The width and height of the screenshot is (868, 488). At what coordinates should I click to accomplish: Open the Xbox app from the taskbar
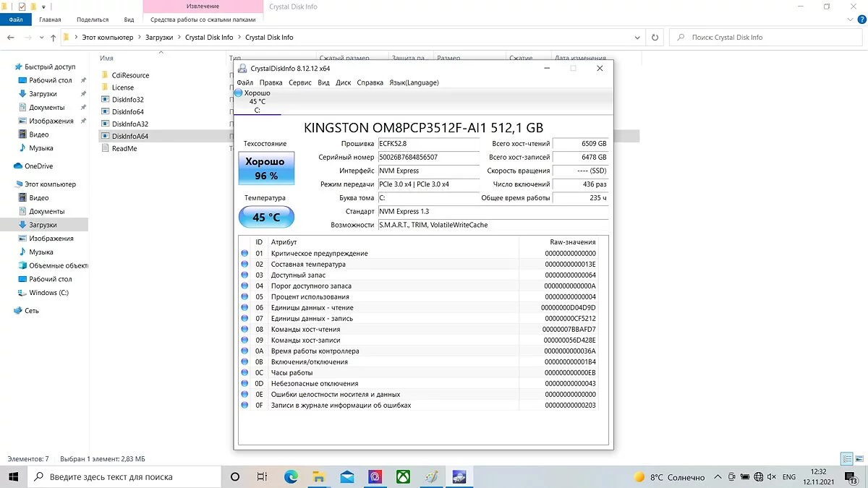point(402,477)
